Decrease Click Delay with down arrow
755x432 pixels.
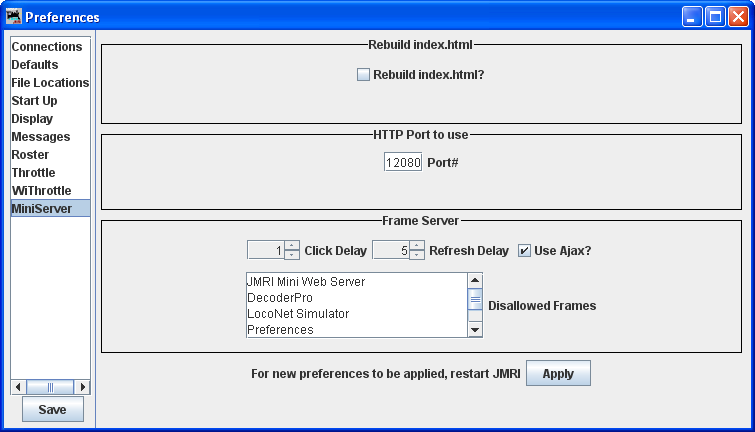(292, 255)
